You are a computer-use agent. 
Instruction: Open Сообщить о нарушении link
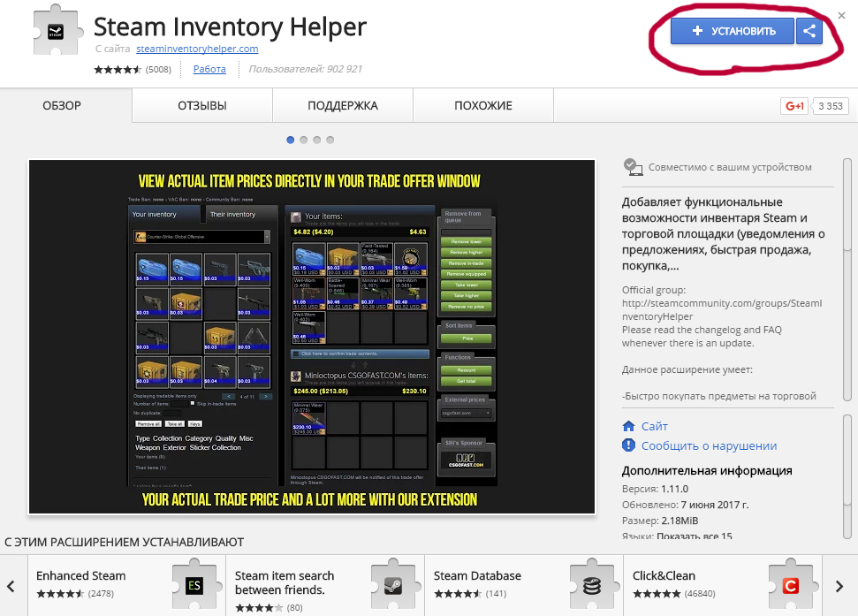pyautogui.click(x=710, y=445)
